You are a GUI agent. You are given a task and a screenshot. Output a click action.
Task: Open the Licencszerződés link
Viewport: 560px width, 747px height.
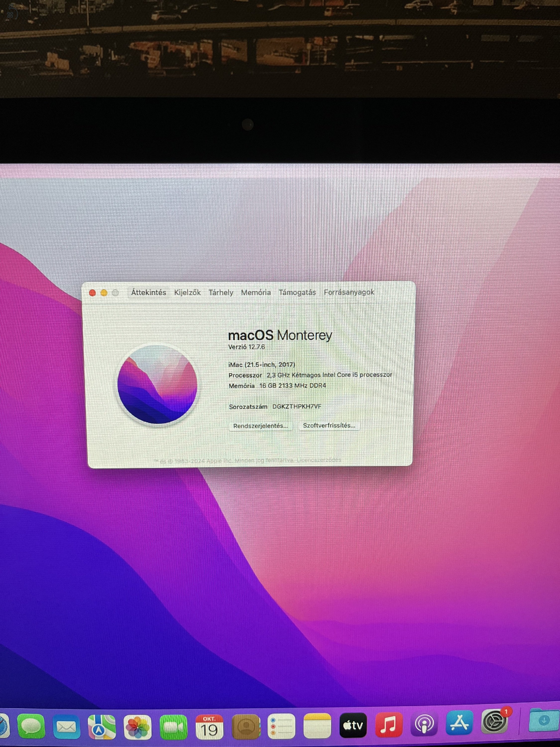[319, 460]
